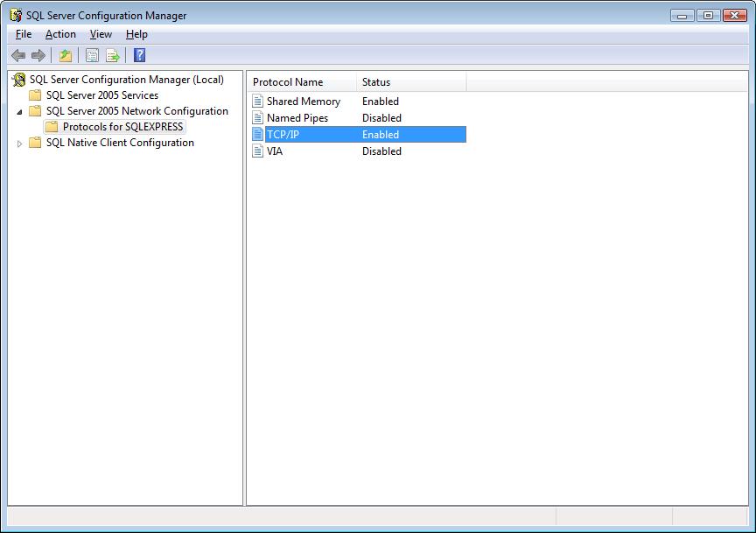Open the Help menu
This screenshot has width=756, height=533.
136,34
